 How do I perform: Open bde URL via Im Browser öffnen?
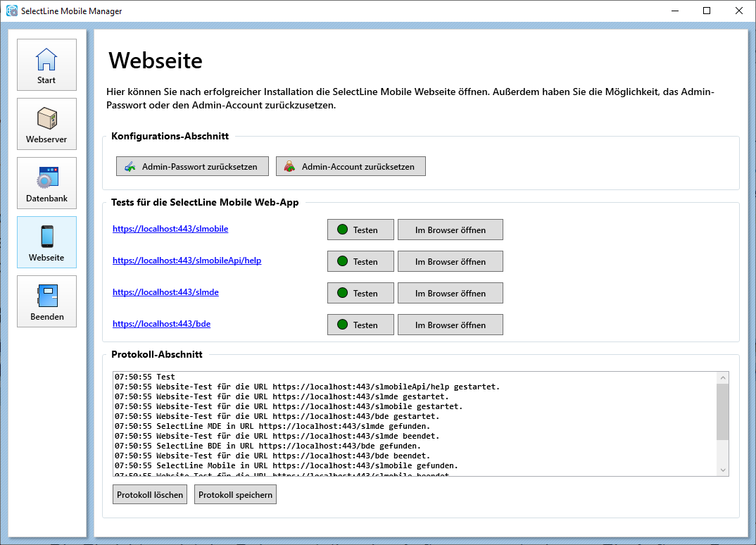tap(451, 325)
